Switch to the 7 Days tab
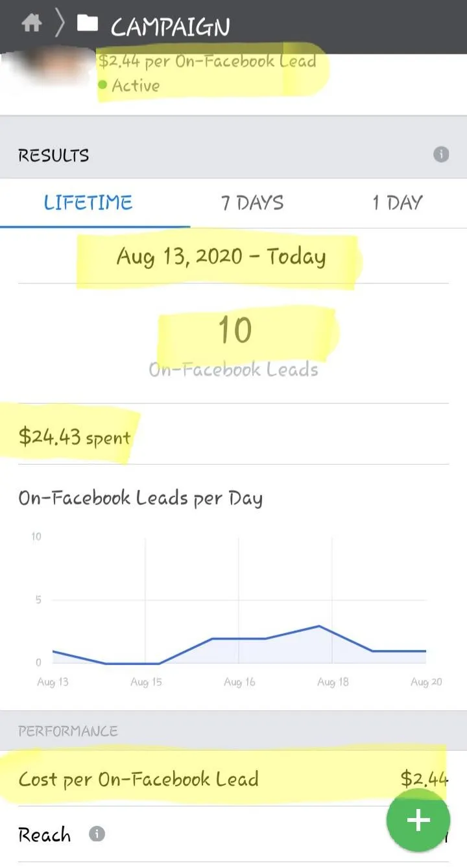 pyautogui.click(x=252, y=202)
